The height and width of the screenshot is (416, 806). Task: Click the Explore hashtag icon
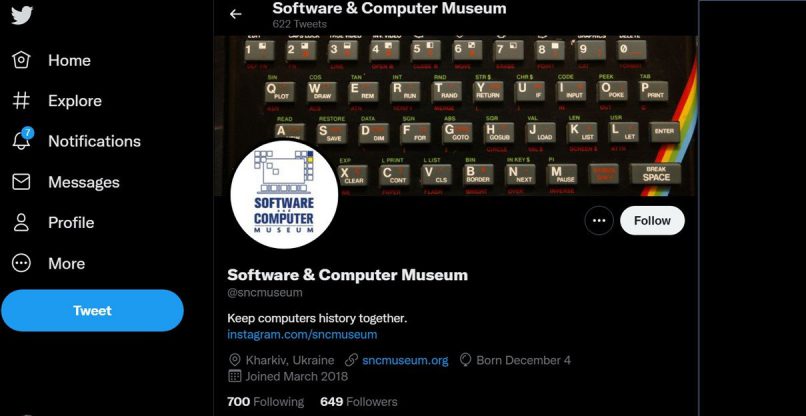click(x=21, y=101)
